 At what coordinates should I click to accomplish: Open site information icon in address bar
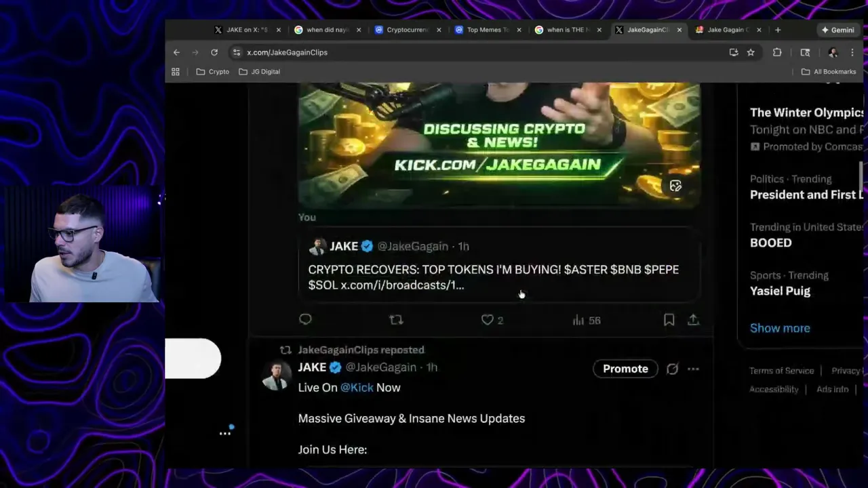pos(236,52)
